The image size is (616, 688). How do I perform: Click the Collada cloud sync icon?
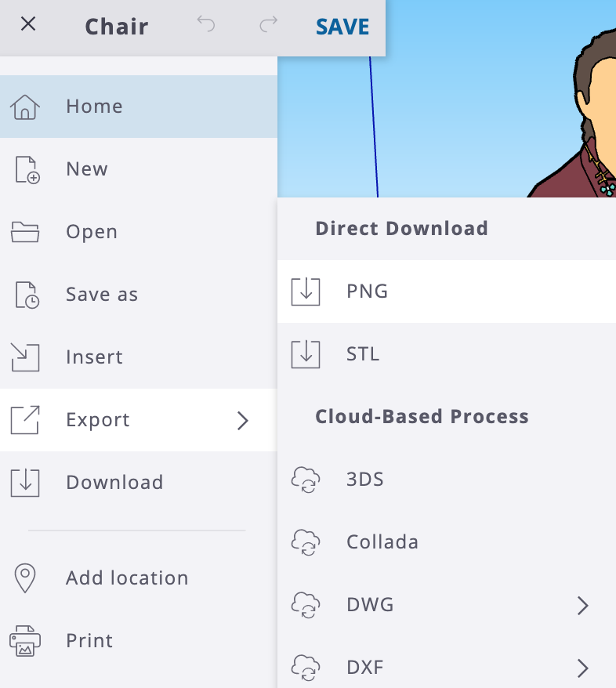click(x=306, y=542)
